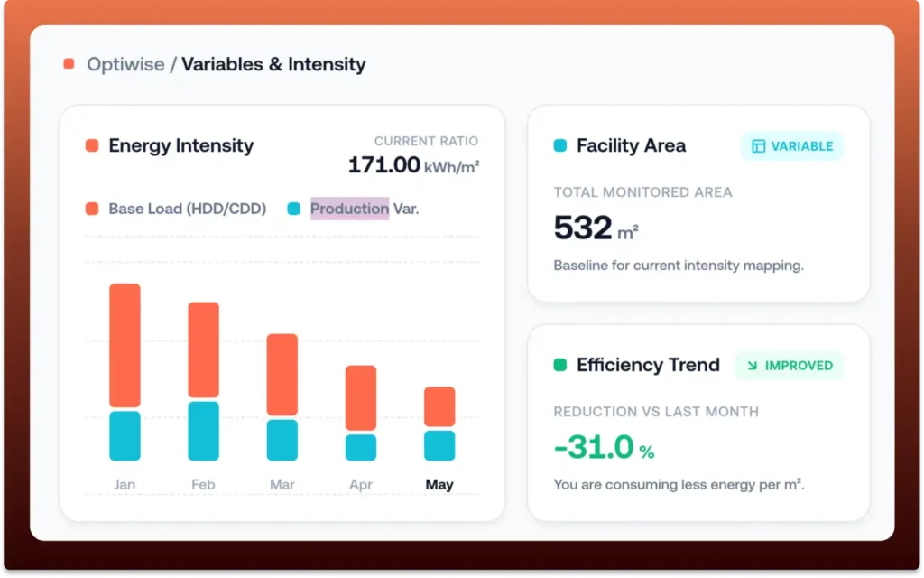Image resolution: width=924 pixels, height=578 pixels.
Task: Click the orange Energy Intensity title marker
Action: click(92, 145)
